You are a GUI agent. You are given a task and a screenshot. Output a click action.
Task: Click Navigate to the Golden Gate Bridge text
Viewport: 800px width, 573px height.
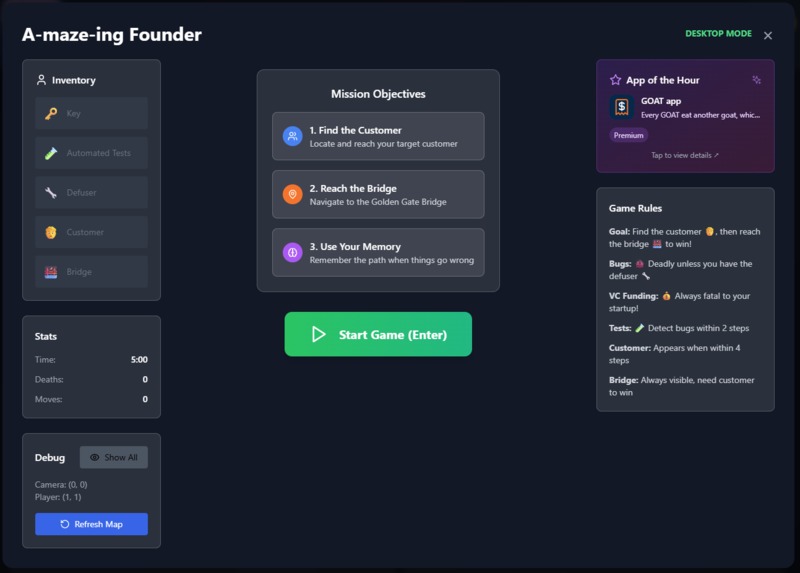pyautogui.click(x=378, y=202)
